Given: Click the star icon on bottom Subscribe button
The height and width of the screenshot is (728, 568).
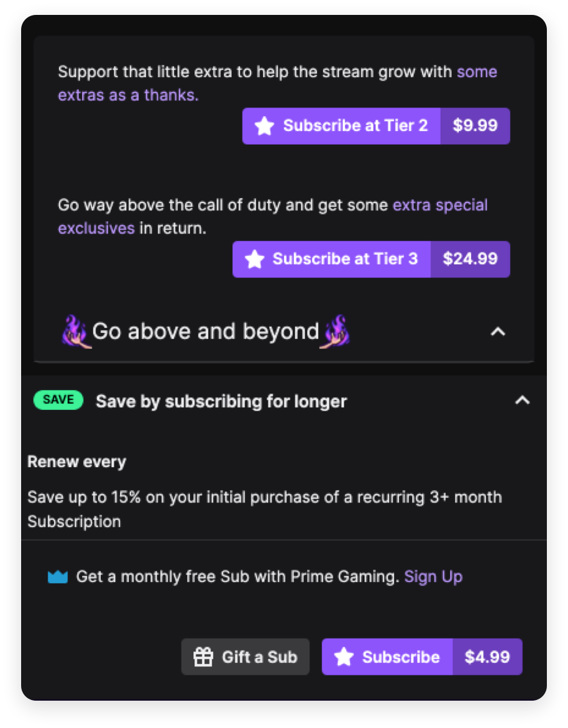Looking at the screenshot, I should coord(344,657).
